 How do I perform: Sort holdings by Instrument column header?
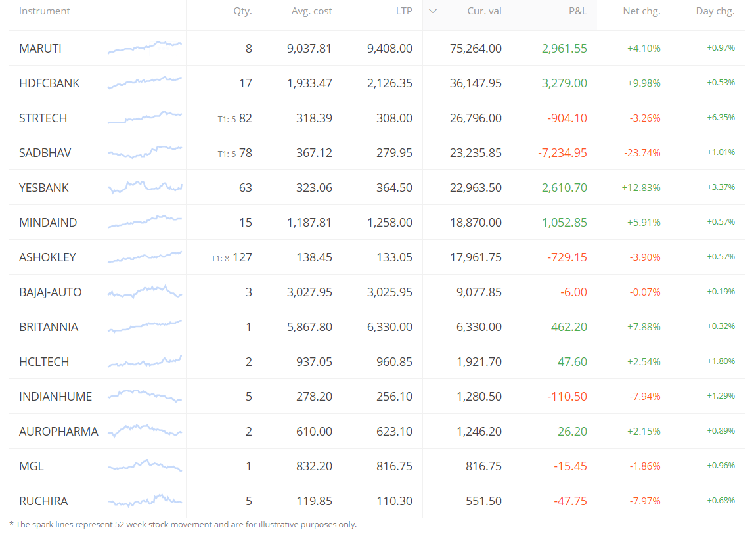point(45,11)
